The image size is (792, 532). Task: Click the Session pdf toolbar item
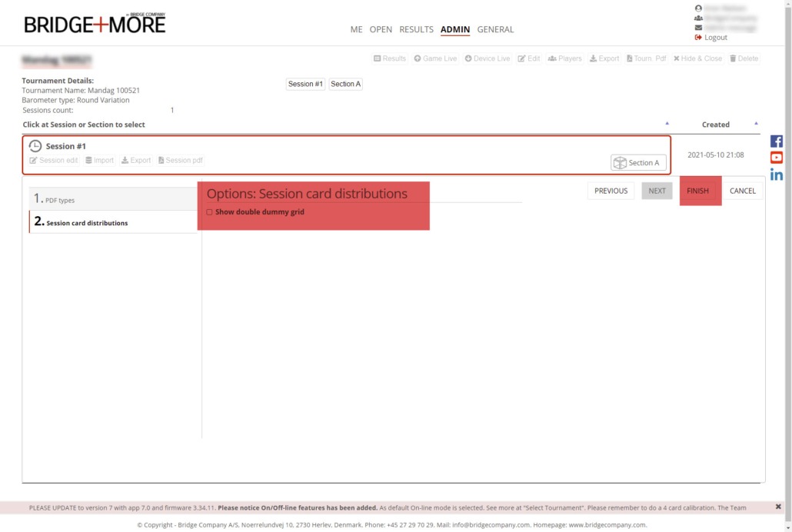[x=181, y=161]
